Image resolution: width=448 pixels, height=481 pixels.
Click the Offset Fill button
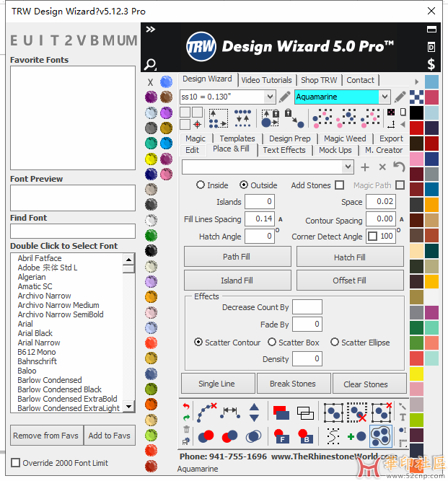[350, 281]
